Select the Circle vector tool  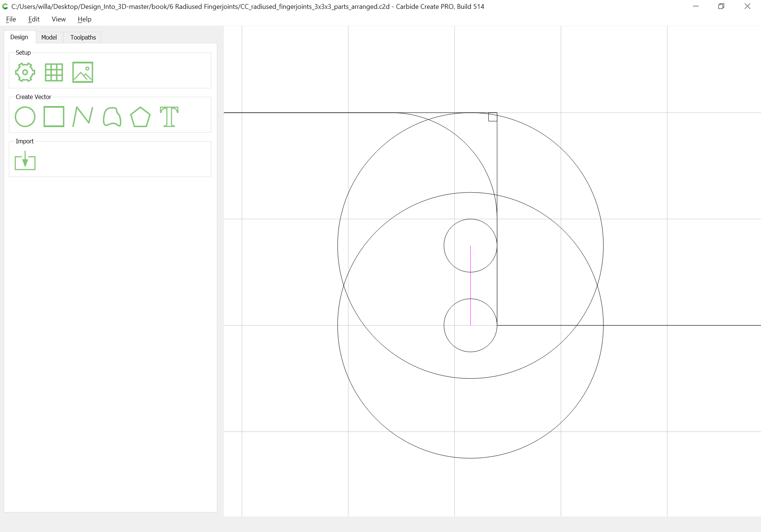pyautogui.click(x=25, y=117)
